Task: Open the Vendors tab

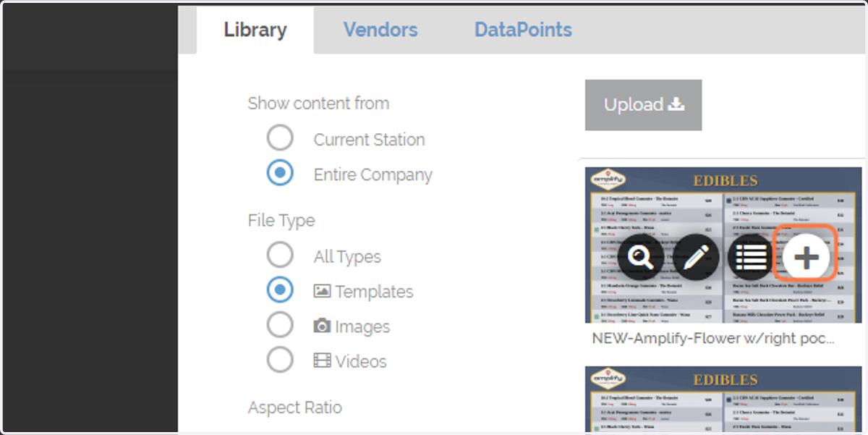Action: tap(380, 30)
